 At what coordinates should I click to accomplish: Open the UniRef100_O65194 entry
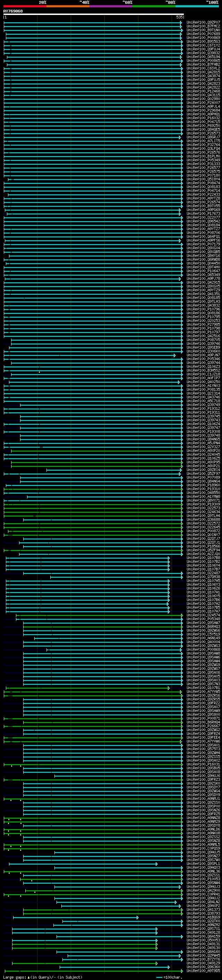203,57
